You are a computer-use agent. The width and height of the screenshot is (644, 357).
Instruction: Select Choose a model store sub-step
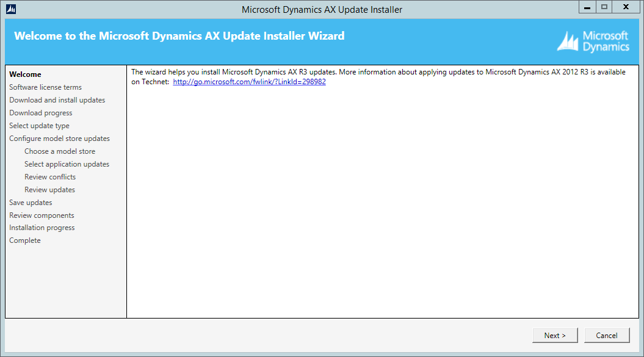60,151
